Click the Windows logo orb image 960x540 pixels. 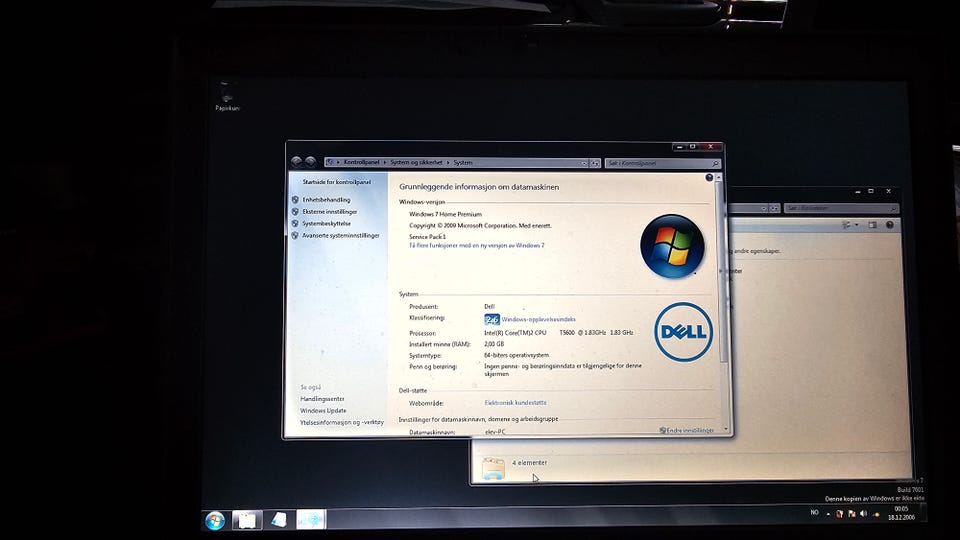pyautogui.click(x=672, y=246)
